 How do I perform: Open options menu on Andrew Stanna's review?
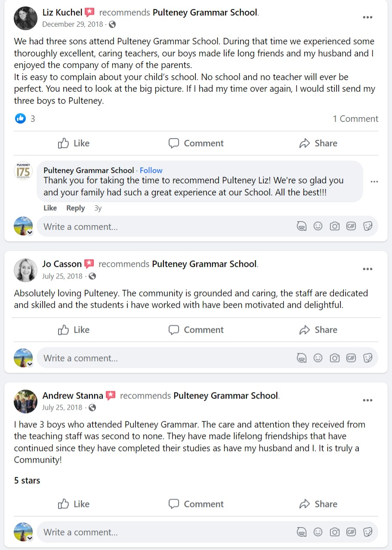tap(367, 400)
